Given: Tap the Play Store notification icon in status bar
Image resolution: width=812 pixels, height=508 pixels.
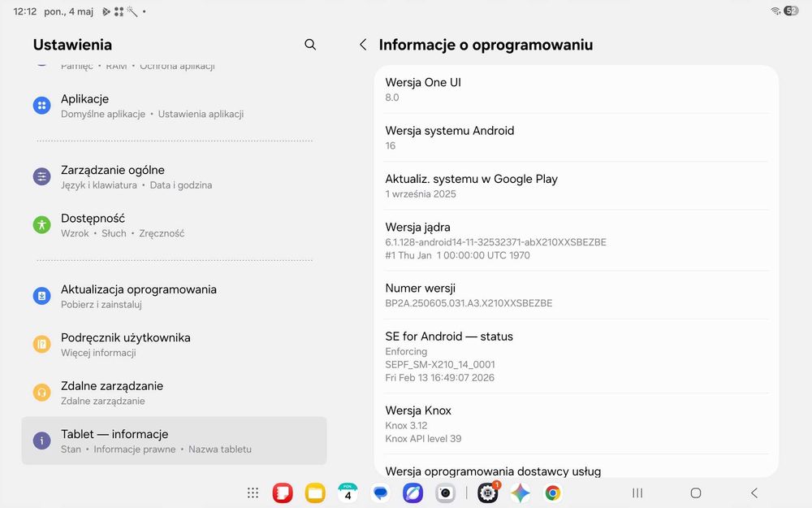Looking at the screenshot, I should click(106, 11).
